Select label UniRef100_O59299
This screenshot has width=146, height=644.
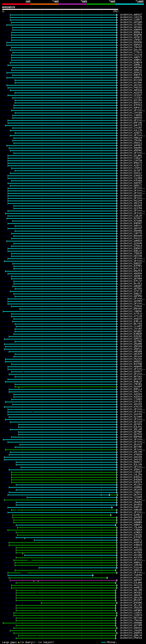131,608
